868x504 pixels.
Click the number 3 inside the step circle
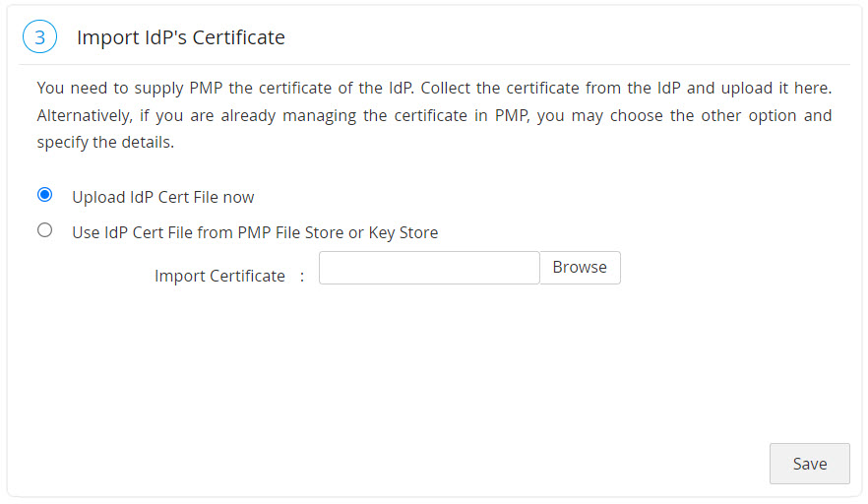pyautogui.click(x=39, y=37)
